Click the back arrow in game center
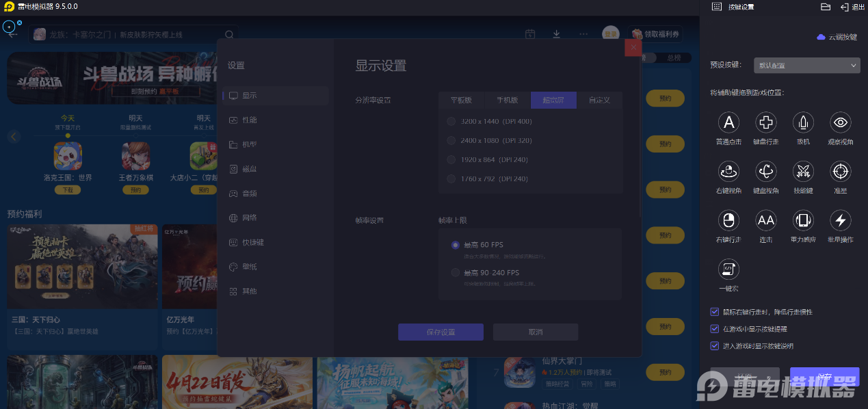868x409 pixels. 12,34
